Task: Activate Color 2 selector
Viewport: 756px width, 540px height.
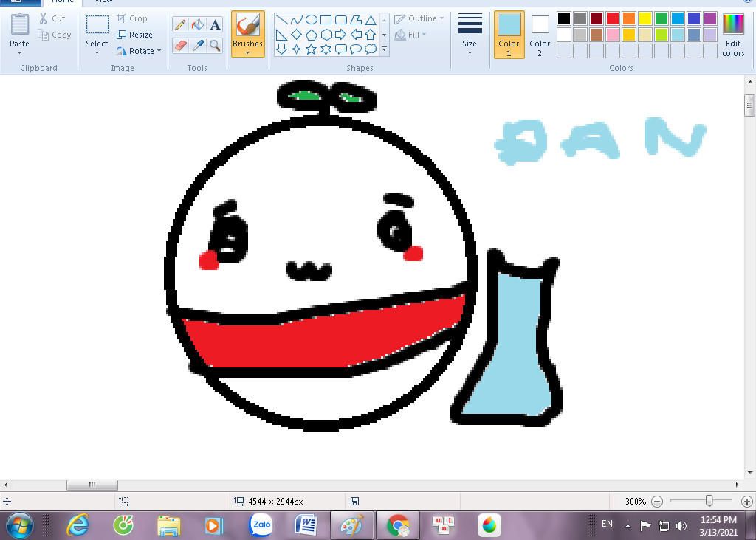Action: point(540,35)
